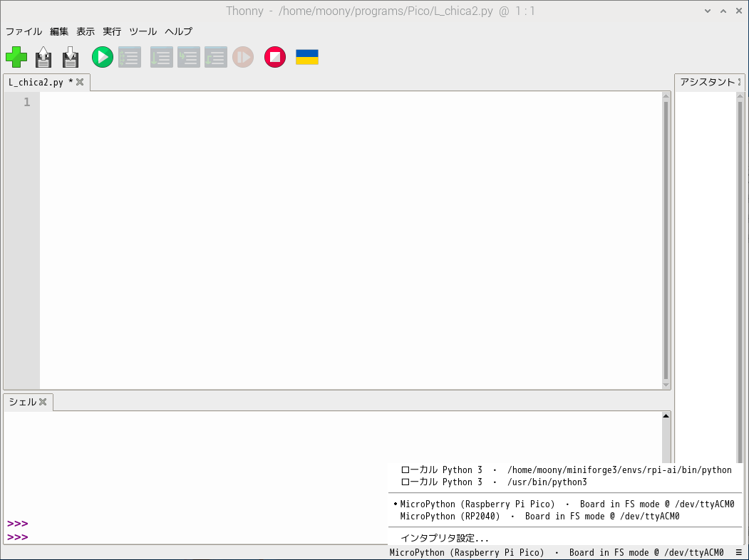The width and height of the screenshot is (749, 560).
Task: Click into the code editor text area
Action: [x=351, y=240]
